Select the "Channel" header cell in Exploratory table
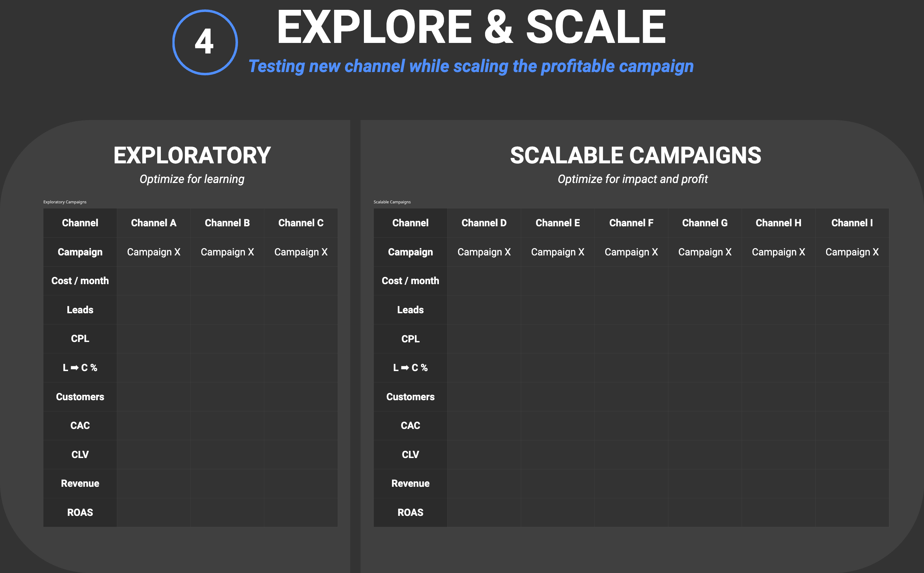This screenshot has height=573, width=924. click(80, 223)
